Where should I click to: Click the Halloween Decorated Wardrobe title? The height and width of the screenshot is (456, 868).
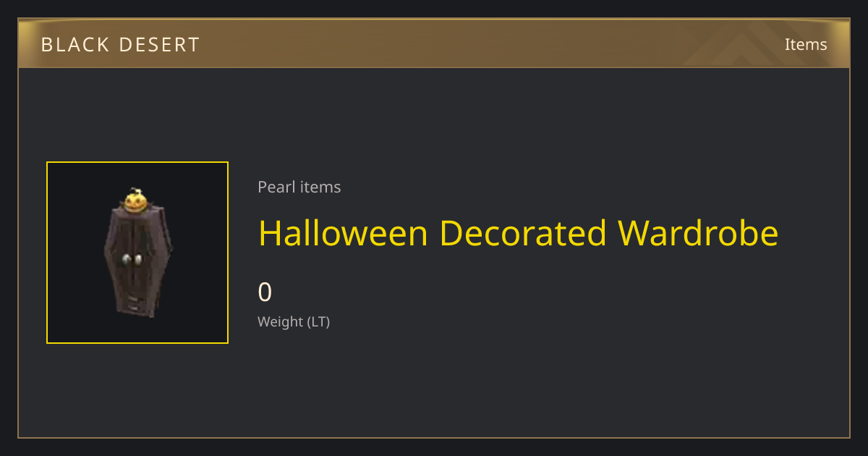tap(518, 233)
